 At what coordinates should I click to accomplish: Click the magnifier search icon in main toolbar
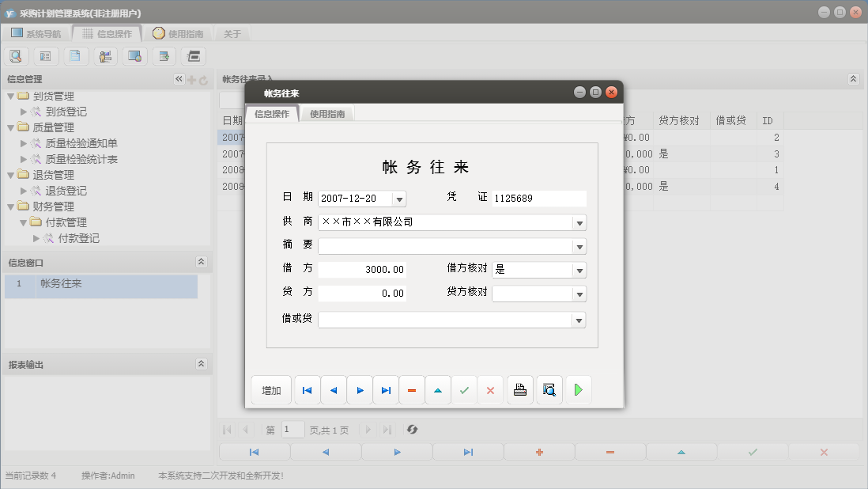(16, 56)
